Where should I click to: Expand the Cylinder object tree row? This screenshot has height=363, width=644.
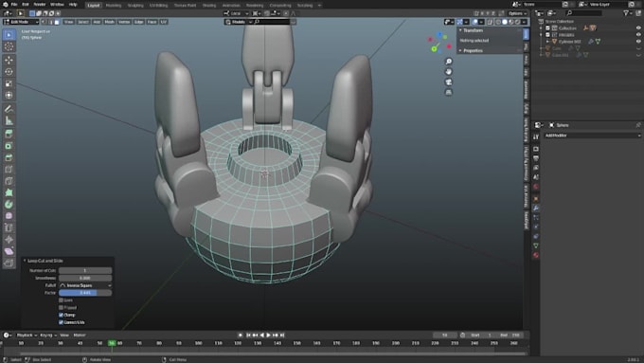(547, 42)
